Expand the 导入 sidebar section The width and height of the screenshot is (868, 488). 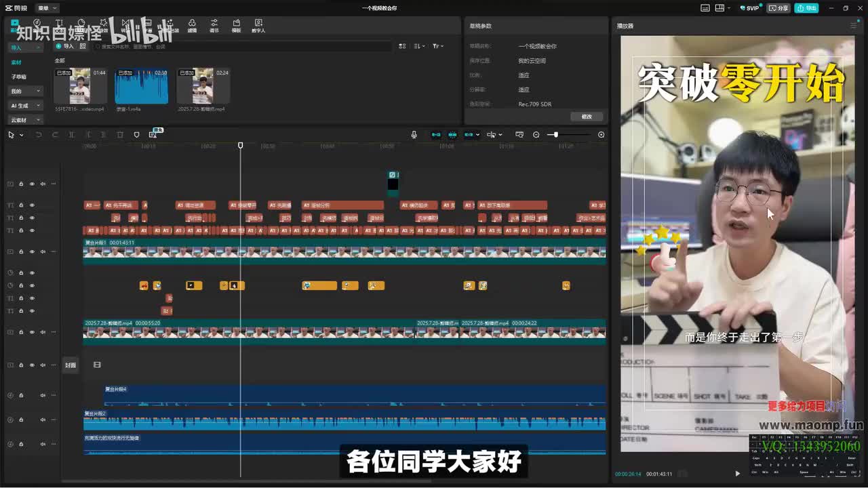coord(26,47)
